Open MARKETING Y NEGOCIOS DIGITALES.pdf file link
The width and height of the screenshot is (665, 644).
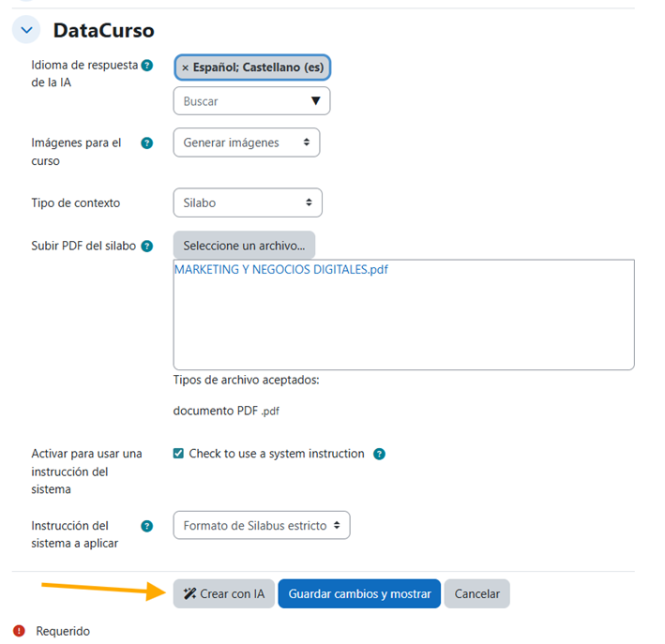(x=280, y=270)
